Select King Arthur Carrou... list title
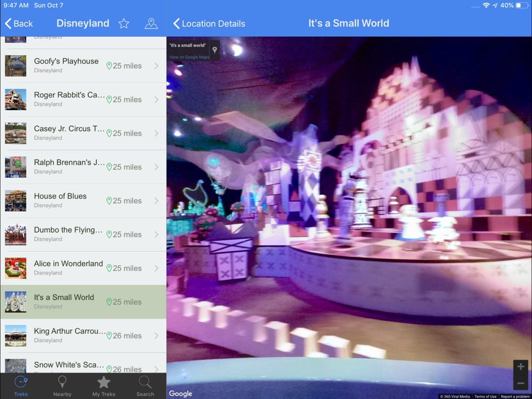 coord(70,331)
